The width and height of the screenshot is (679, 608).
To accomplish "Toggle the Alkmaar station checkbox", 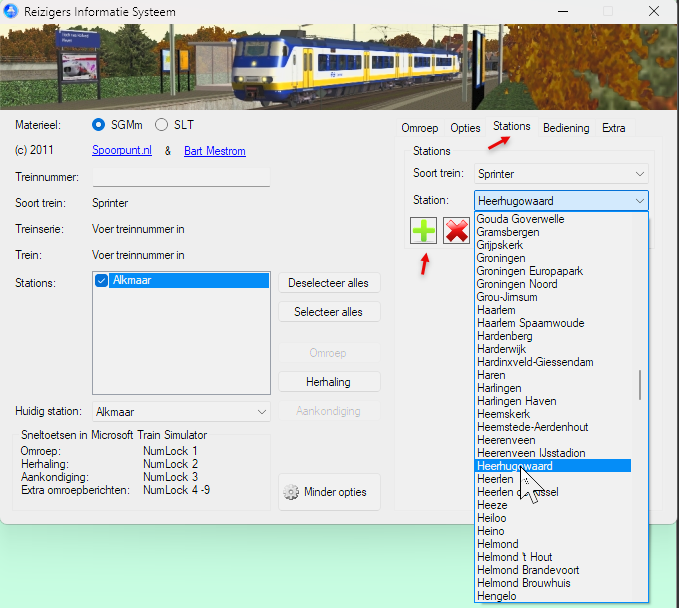I will click(x=101, y=281).
